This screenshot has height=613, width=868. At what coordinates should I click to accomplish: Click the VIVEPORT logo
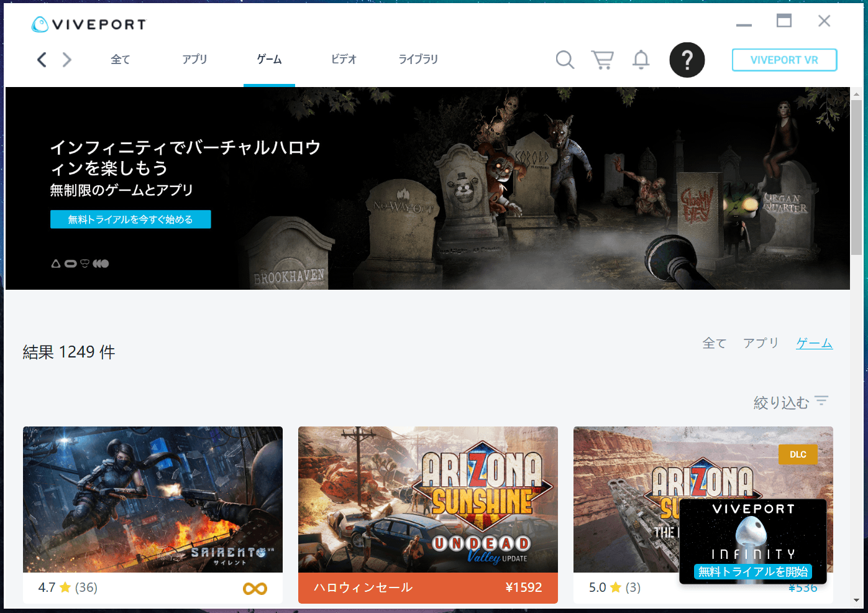[89, 24]
